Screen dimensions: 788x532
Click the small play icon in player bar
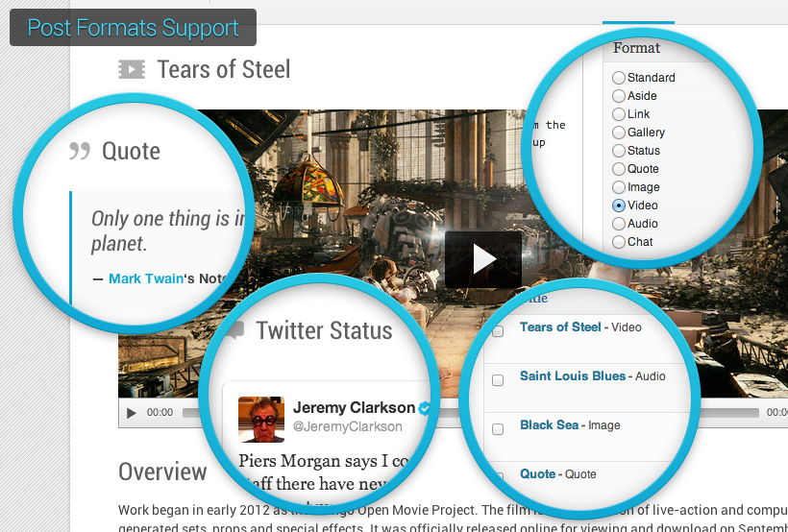(132, 413)
